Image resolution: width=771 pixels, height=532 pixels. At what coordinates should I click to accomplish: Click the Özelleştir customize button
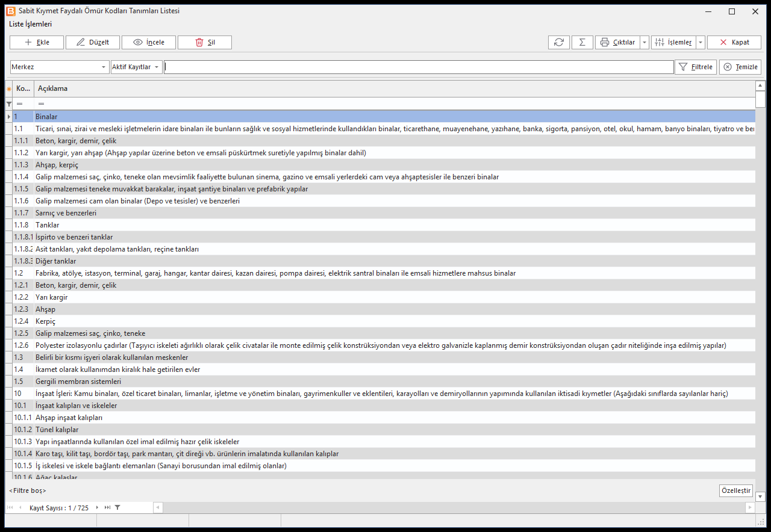click(x=736, y=490)
